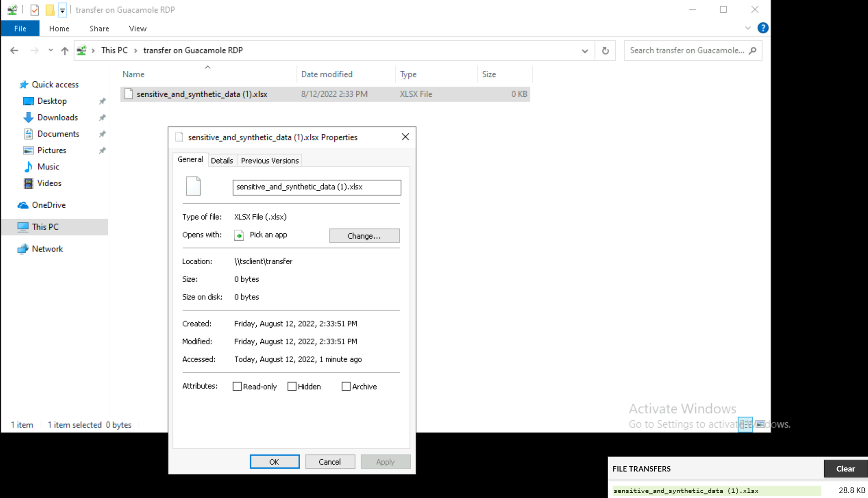Open the recent locations dropdown arrow
The image size is (868, 498).
pos(50,51)
